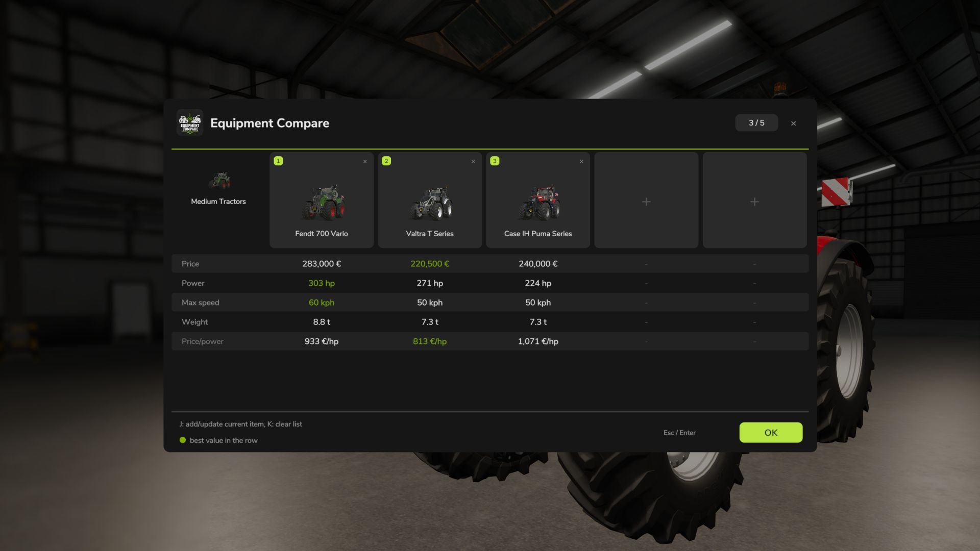
Task: Add equipment in fourth empty slot
Action: click(646, 200)
